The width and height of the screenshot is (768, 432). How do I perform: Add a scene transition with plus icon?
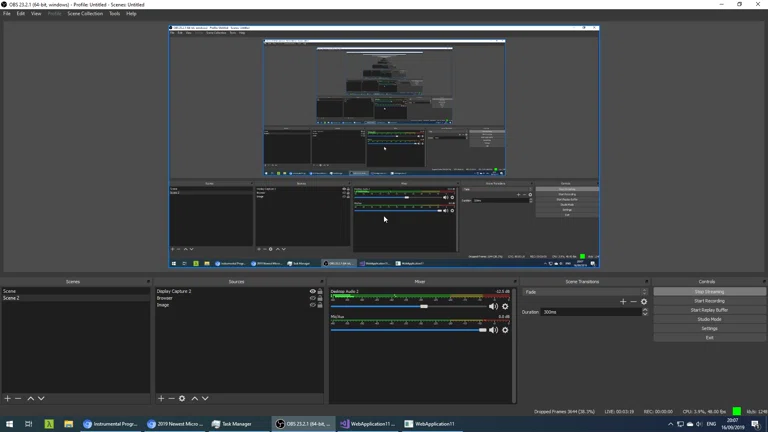click(622, 302)
